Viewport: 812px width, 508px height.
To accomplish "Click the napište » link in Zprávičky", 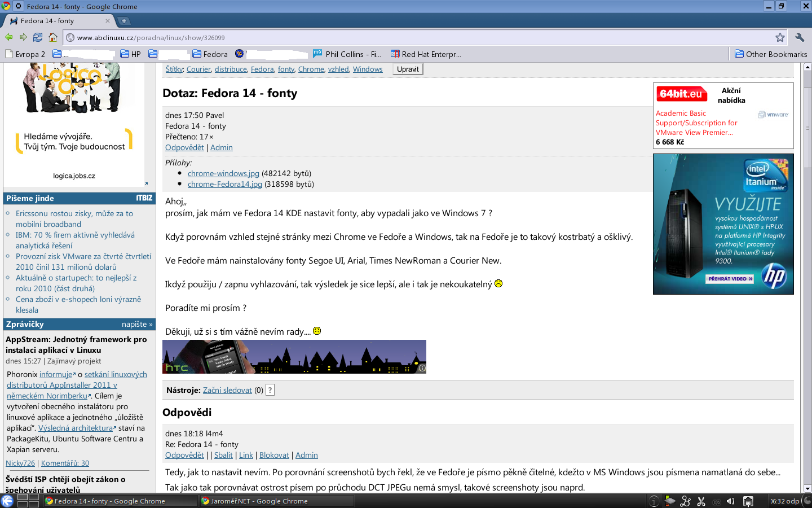I will 137,324.
